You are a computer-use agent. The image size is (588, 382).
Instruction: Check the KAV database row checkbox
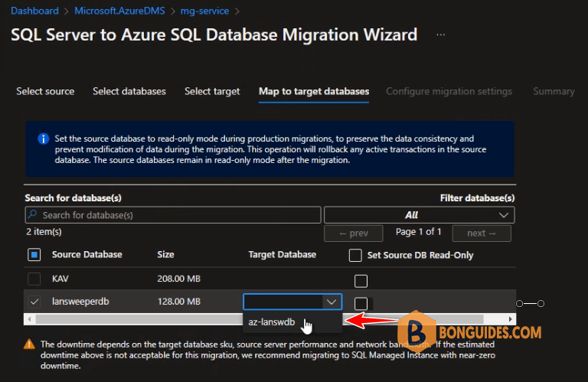click(x=34, y=279)
